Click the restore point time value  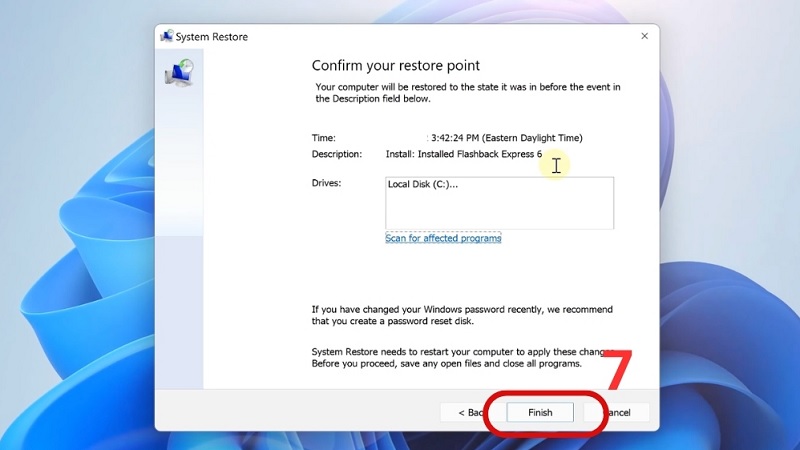click(x=506, y=138)
